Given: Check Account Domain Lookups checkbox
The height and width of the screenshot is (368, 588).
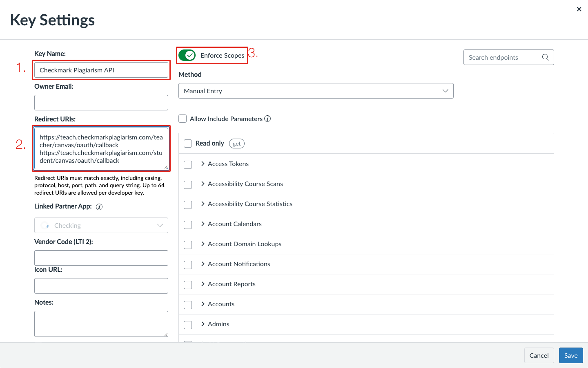Looking at the screenshot, I should point(188,245).
